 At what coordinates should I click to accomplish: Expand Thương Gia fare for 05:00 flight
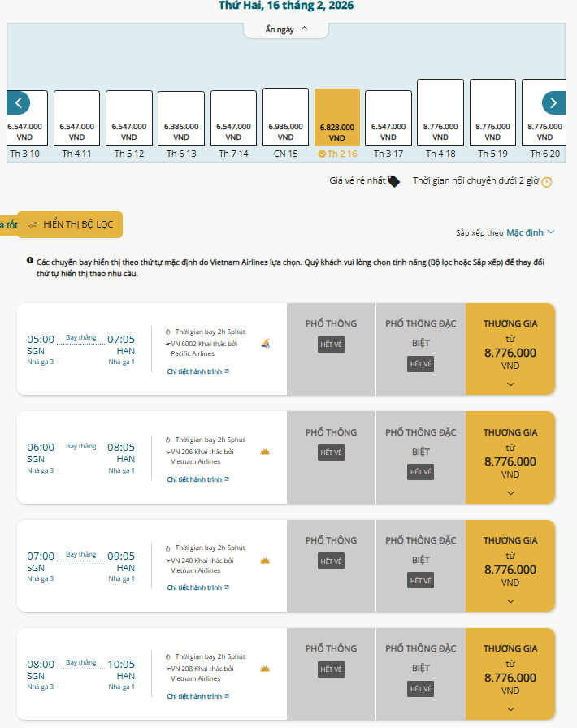[510, 383]
